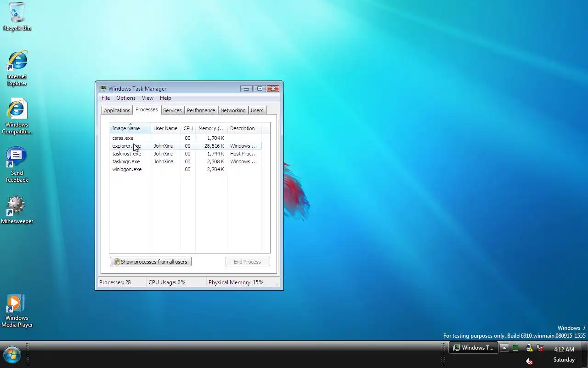Image resolution: width=588 pixels, height=368 pixels.
Task: Select the csrss.exe process row
Action: tap(186, 138)
